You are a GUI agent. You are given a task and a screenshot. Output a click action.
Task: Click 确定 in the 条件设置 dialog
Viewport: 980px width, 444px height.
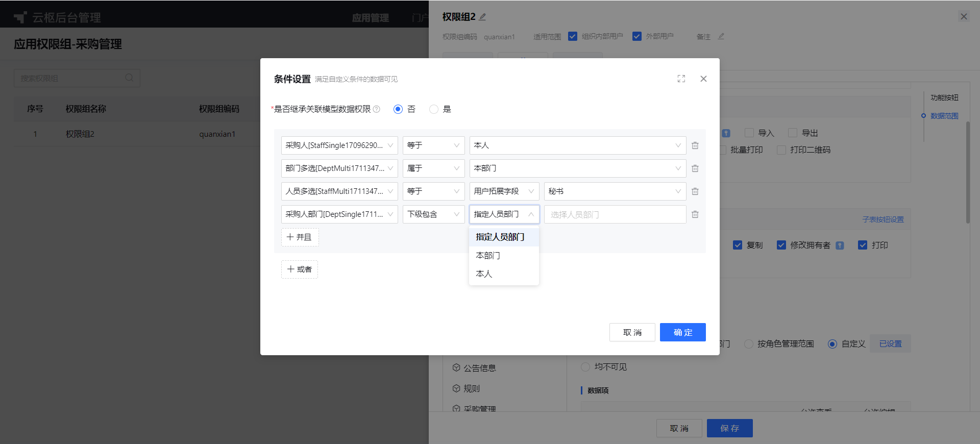(683, 332)
